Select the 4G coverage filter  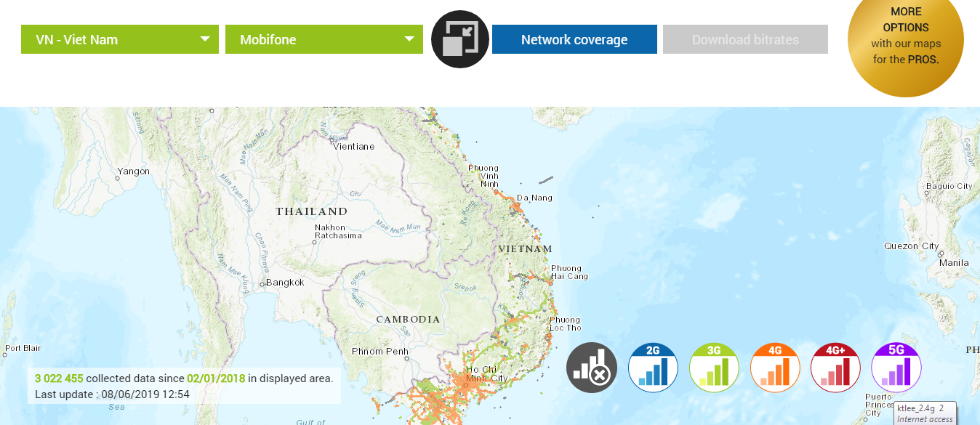pos(775,368)
